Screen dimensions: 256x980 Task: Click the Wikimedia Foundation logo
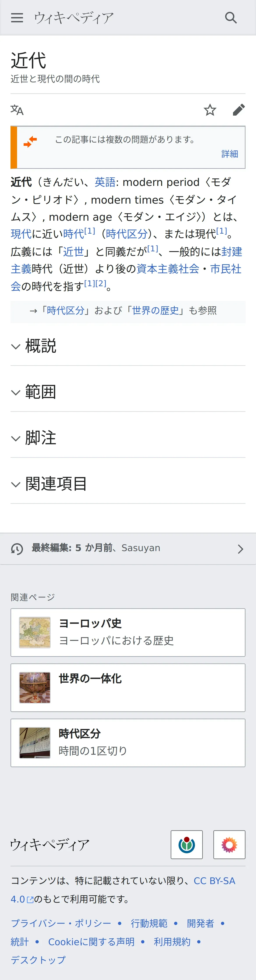186,844
